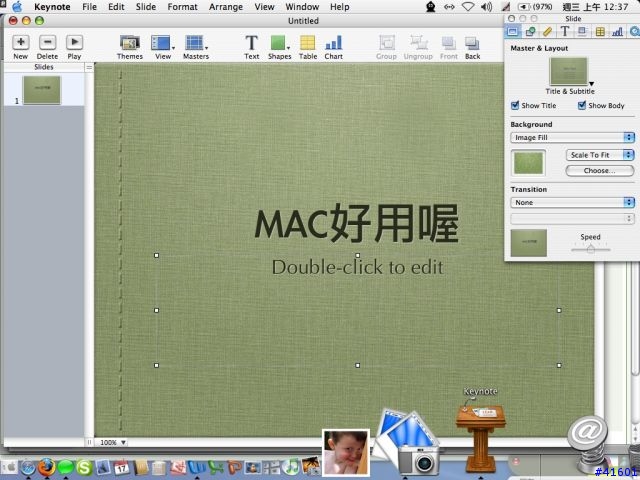Click the Firefox icon in the Dock

pos(47,467)
